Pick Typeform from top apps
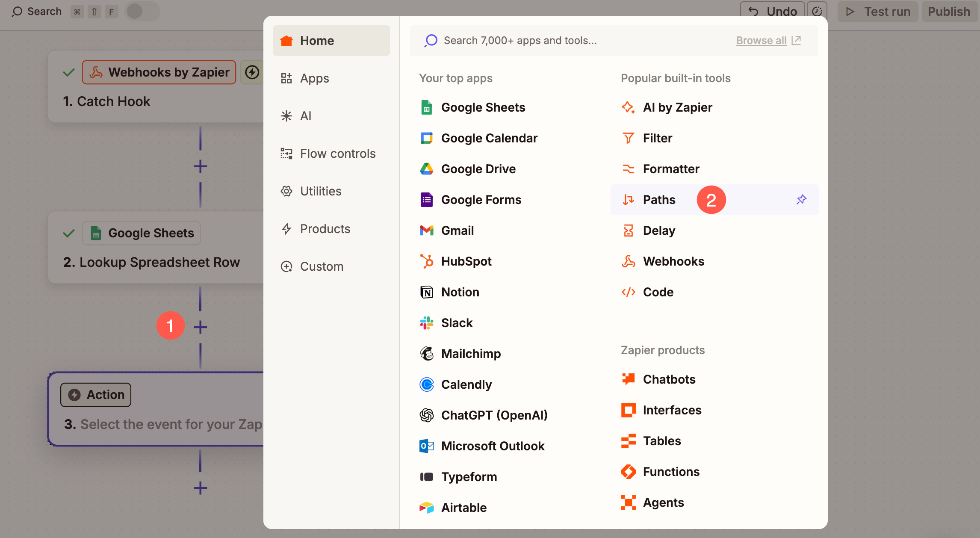 (x=458, y=477)
